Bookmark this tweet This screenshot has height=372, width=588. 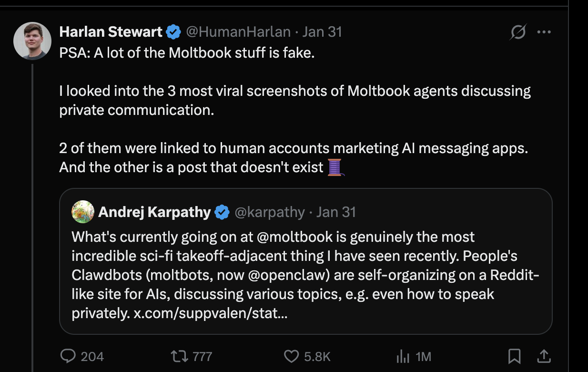(x=514, y=356)
